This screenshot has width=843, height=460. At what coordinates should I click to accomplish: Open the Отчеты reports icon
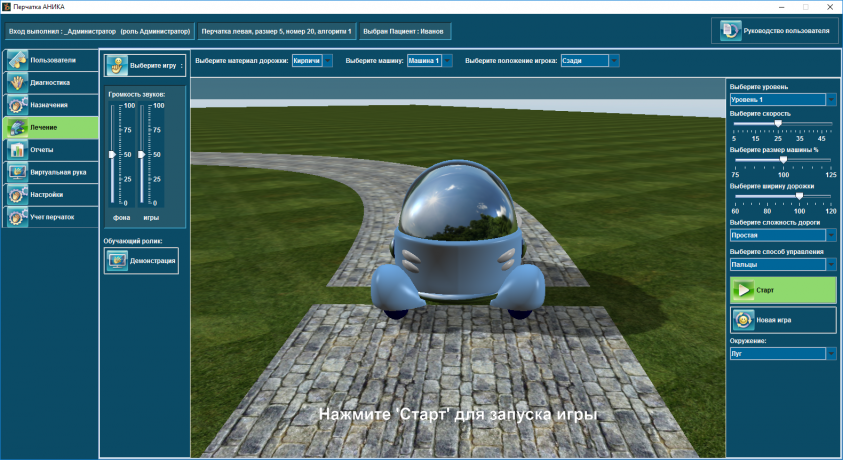(x=16, y=149)
